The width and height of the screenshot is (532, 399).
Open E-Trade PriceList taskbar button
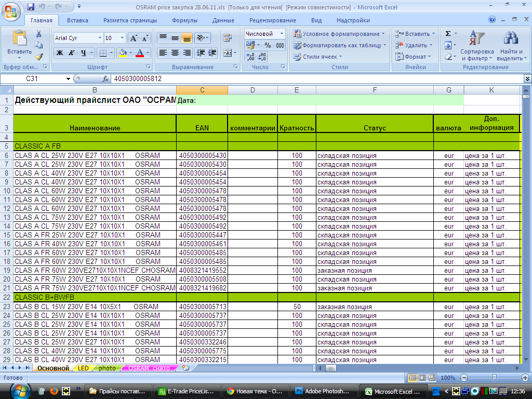click(187, 391)
